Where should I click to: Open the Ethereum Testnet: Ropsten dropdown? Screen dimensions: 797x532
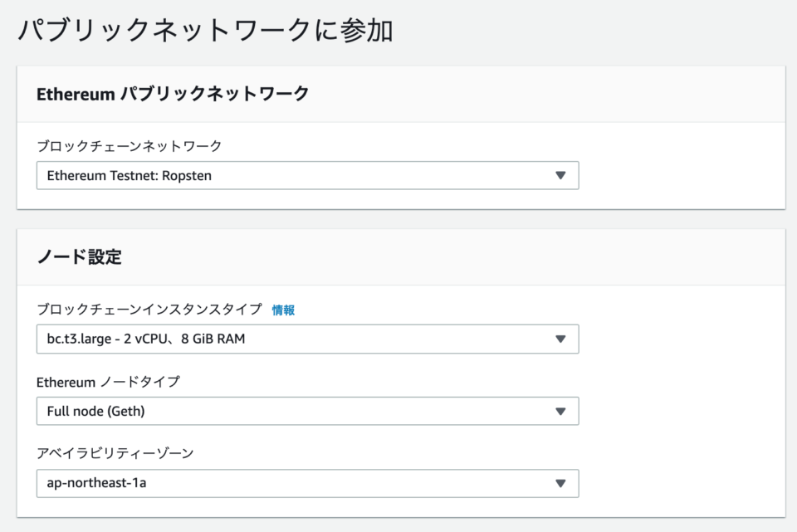[x=307, y=175]
